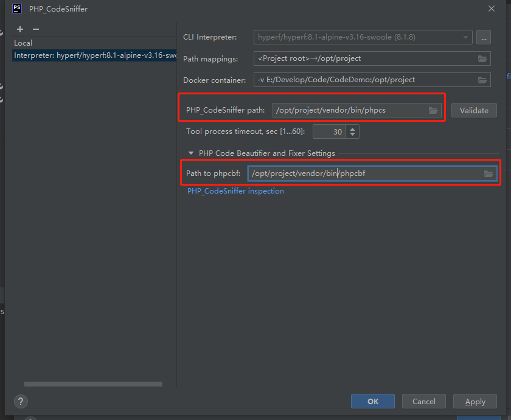Viewport: 511px width, 420px height.
Task: Increase the tool process timeout value
Action: pos(352,129)
